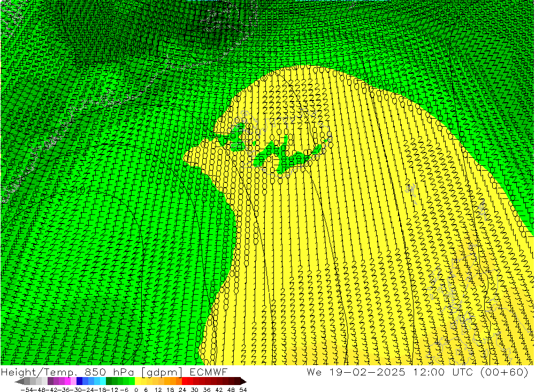Image resolution: width=535 pixels, height=392 pixels.
Task: Select the red swatch in the temperature legend
Action: [189, 381]
